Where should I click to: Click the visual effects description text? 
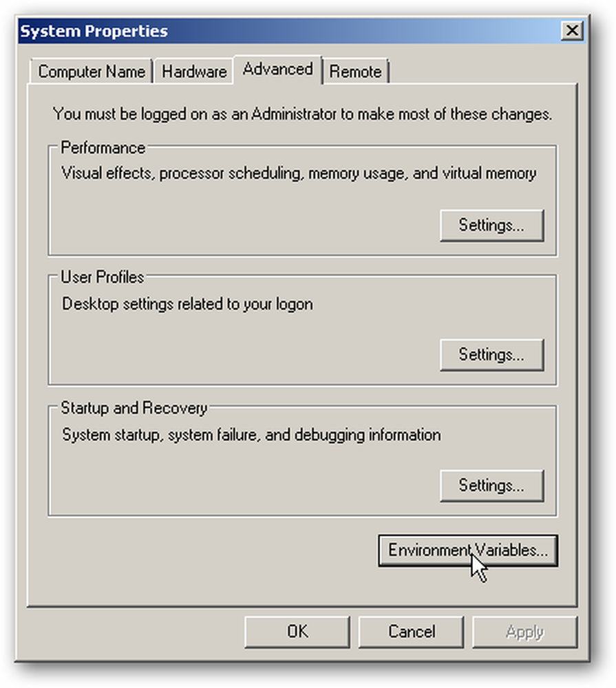tap(299, 173)
